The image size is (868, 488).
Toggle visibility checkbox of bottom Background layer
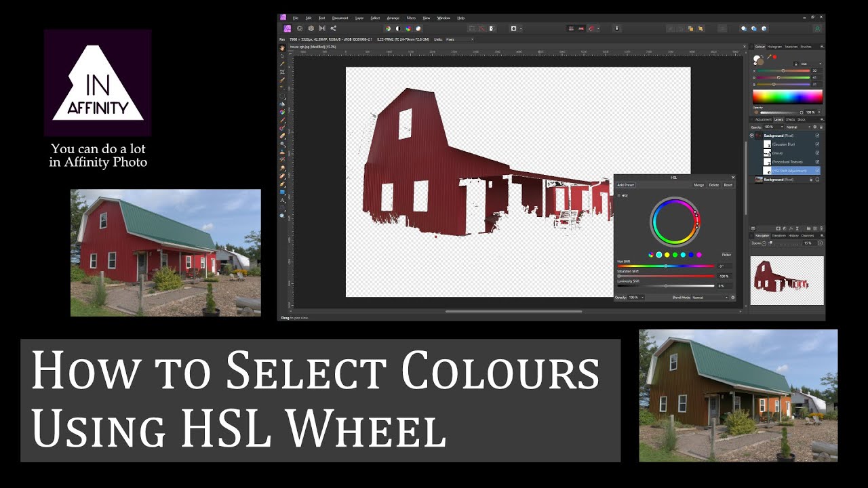pos(817,180)
